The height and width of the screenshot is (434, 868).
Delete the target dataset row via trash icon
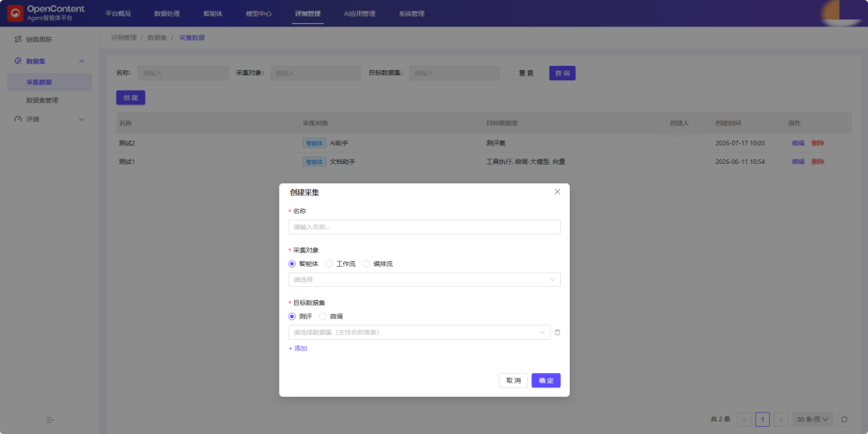[558, 332]
